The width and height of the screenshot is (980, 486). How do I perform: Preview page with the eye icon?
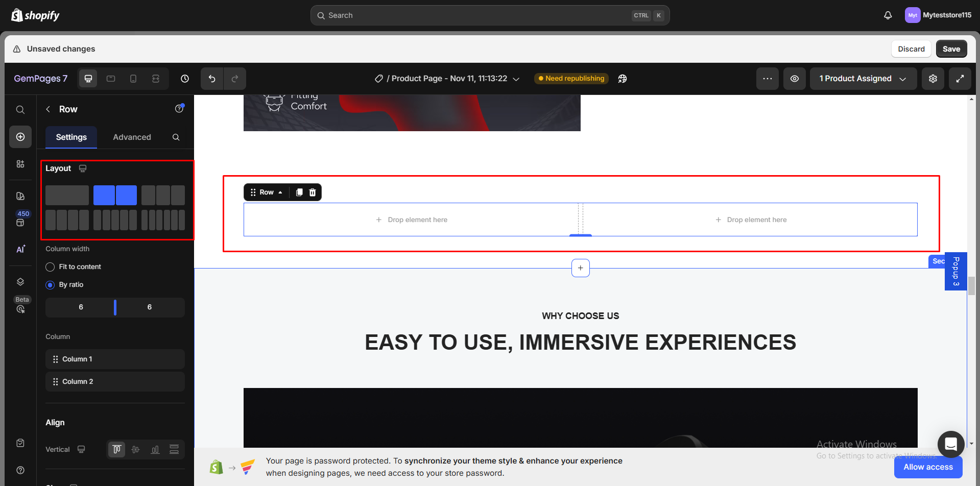(795, 79)
